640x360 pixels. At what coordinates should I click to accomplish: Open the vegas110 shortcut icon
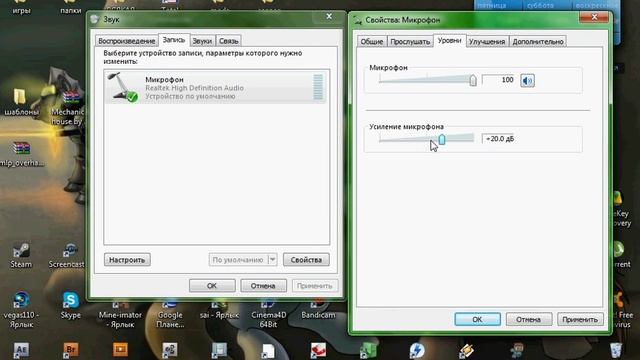(x=21, y=300)
